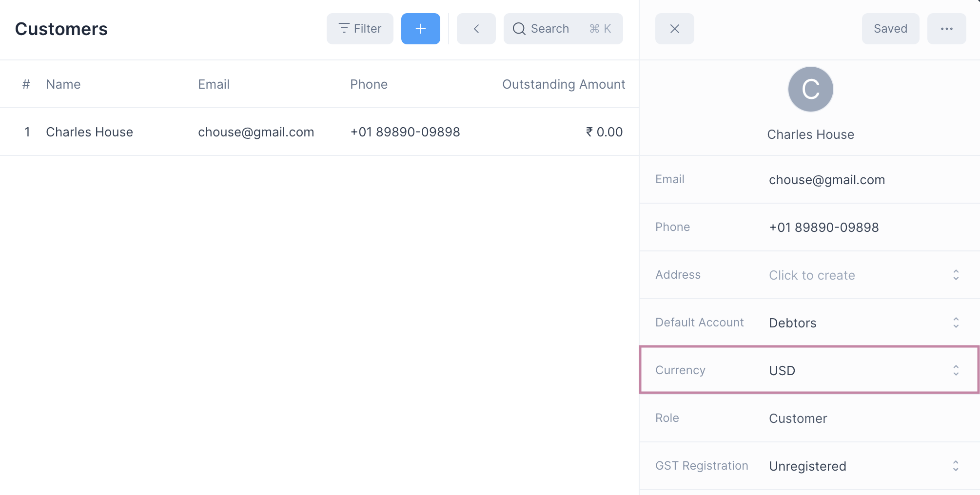
Task: Click the circular C avatar
Action: tap(810, 89)
